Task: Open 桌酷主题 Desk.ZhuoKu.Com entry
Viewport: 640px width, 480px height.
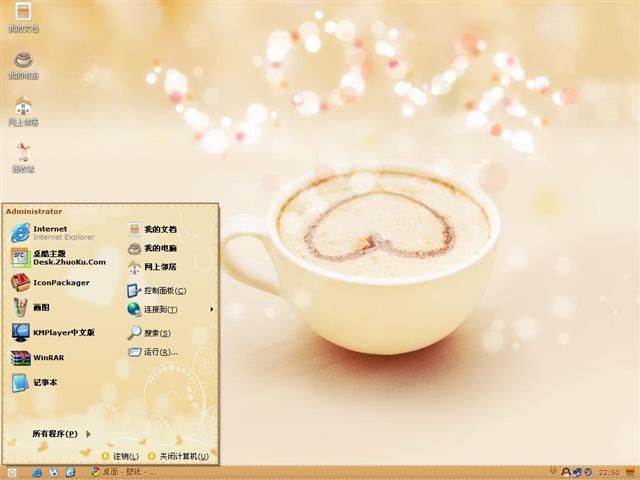Action: (59, 258)
